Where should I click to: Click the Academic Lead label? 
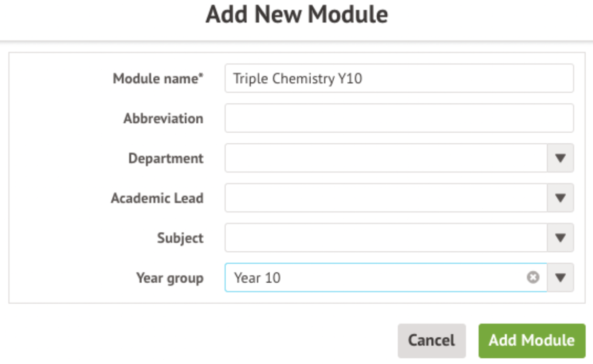157,198
